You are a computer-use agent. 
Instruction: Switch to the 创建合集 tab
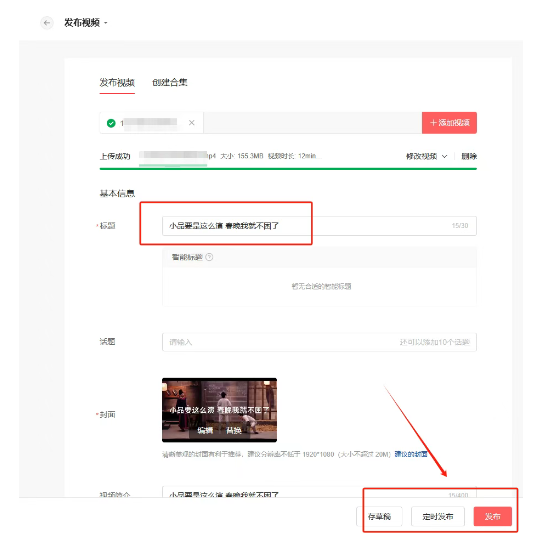[x=170, y=82]
